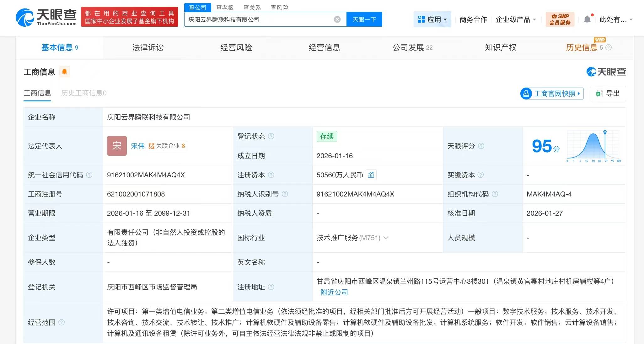Open the 附近公司 link
Viewport: 644px width, 344px height.
[x=334, y=292]
